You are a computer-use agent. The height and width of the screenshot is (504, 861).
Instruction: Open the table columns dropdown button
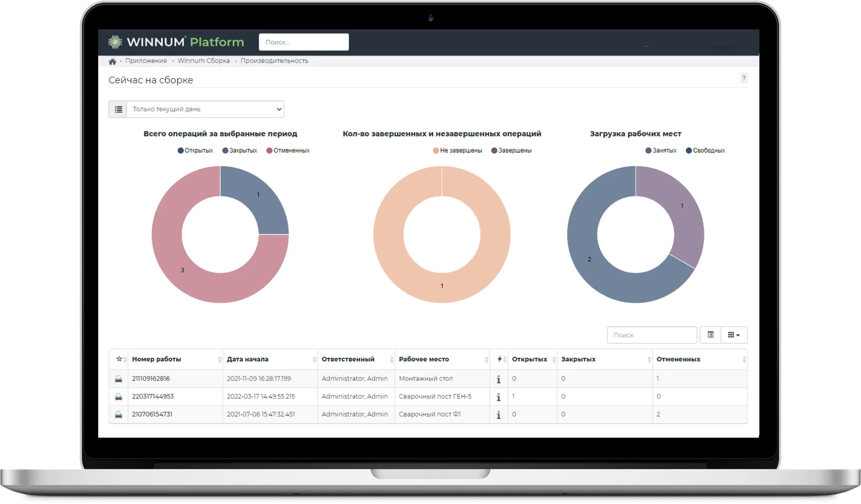tap(734, 335)
